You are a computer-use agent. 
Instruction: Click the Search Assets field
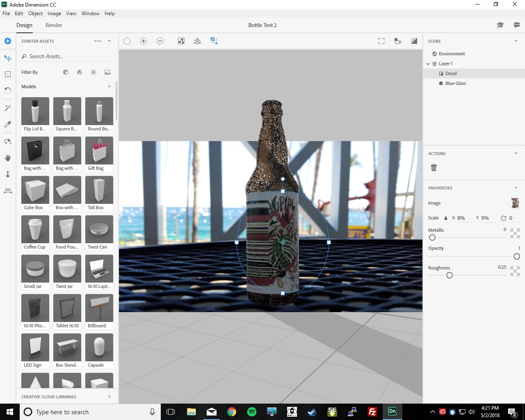(x=66, y=56)
